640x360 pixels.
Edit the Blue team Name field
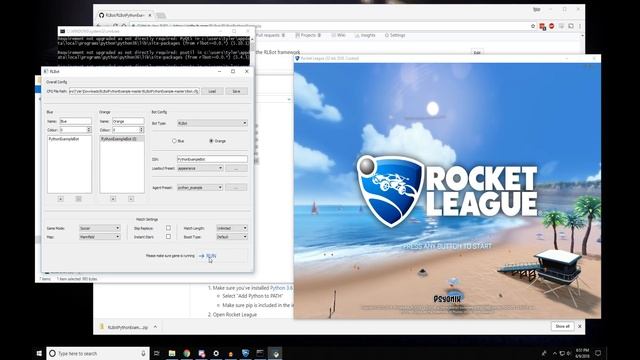click(x=76, y=121)
